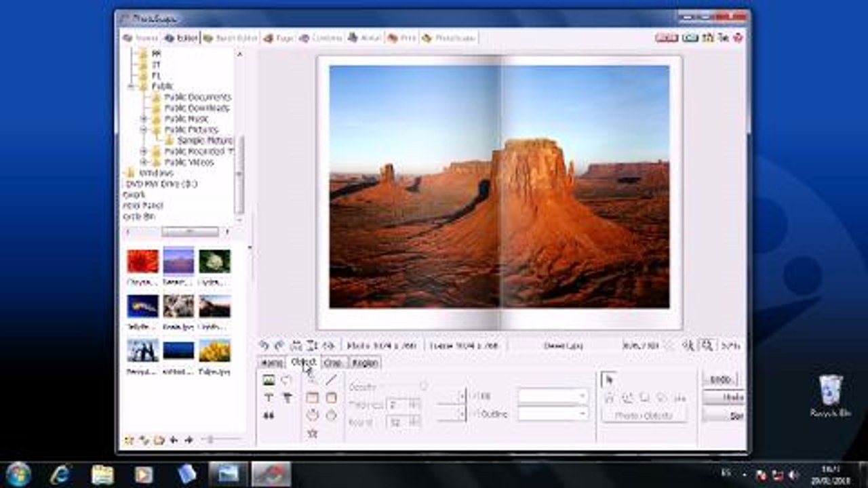Viewport: 868px width, 488px height.
Task: Click the Undo button
Action: pos(719,380)
